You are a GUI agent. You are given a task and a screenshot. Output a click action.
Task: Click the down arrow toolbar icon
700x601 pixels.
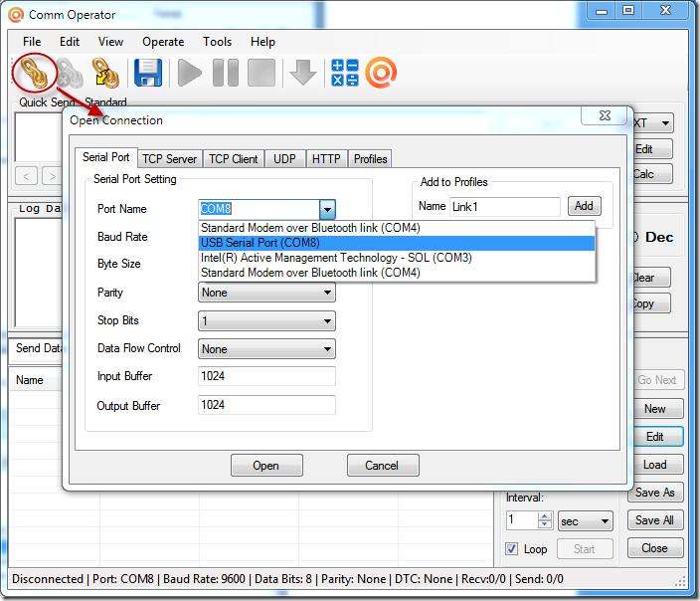click(x=303, y=73)
